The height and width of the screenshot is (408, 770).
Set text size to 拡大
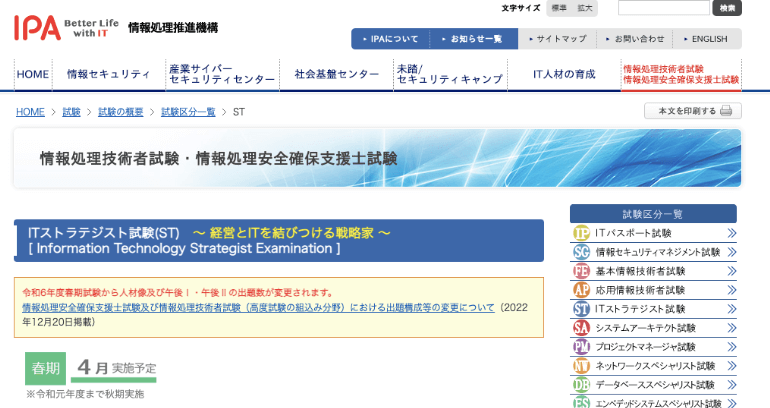coord(584,8)
